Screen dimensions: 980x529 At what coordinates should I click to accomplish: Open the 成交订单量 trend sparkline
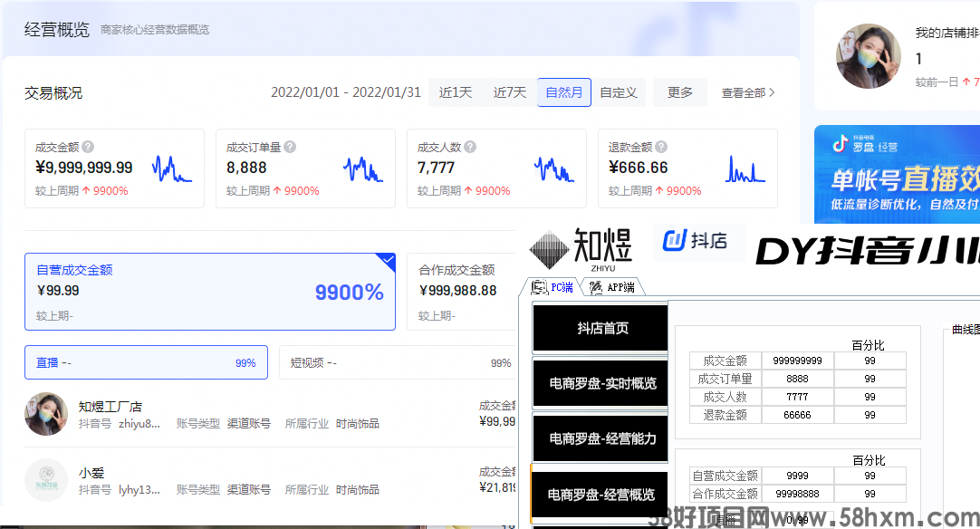click(363, 168)
